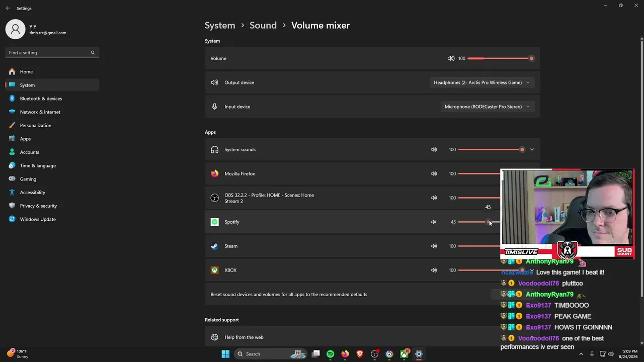Click the Network & internet sidebar icon
The image size is (644, 362).
tap(12, 112)
